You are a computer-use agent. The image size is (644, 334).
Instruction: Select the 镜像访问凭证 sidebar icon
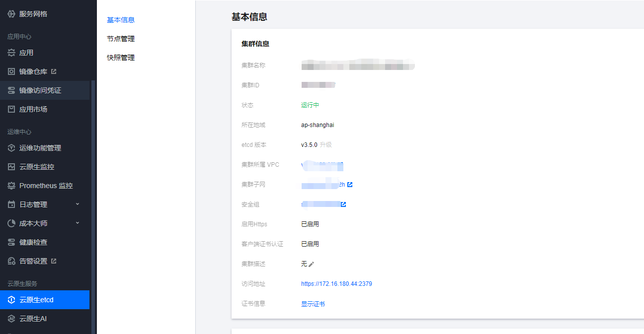click(11, 90)
